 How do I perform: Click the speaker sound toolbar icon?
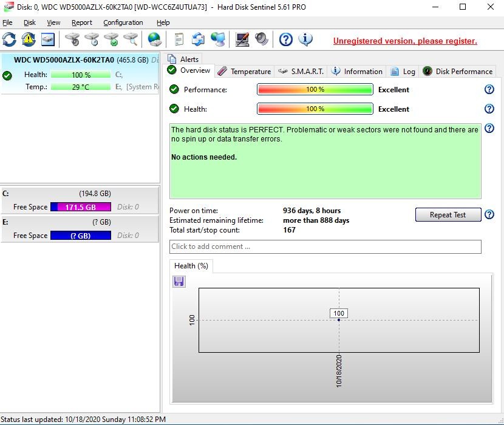[262, 39]
